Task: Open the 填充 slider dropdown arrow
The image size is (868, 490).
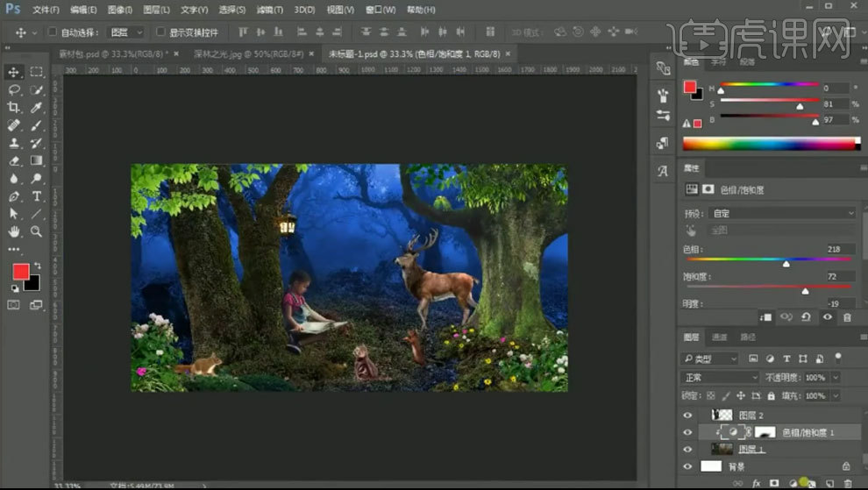Action: pyautogui.click(x=836, y=396)
